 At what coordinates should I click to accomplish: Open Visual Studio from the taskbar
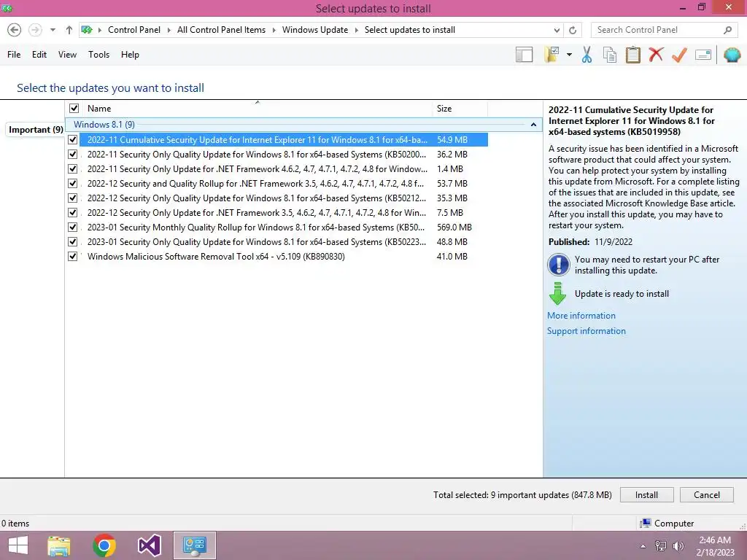point(149,545)
